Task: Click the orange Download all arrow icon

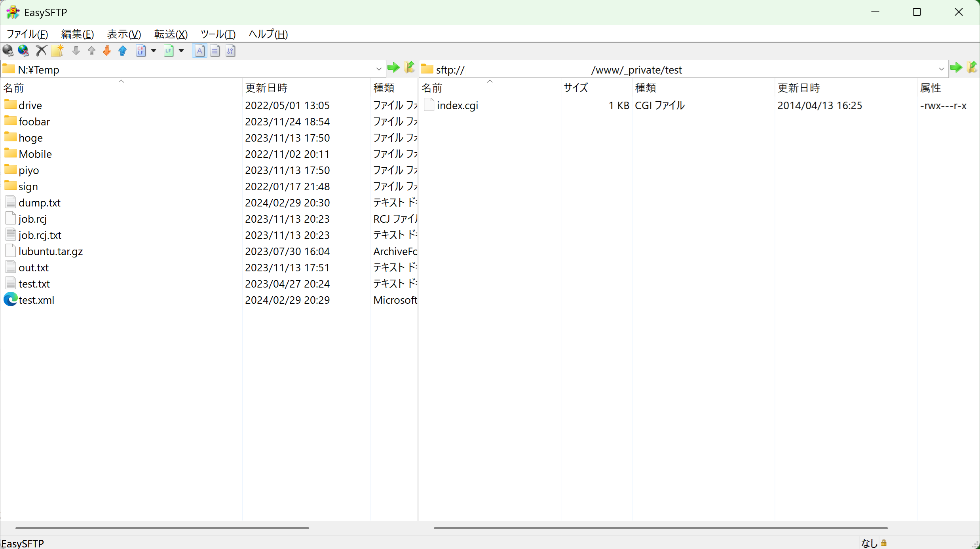Action: click(x=107, y=51)
